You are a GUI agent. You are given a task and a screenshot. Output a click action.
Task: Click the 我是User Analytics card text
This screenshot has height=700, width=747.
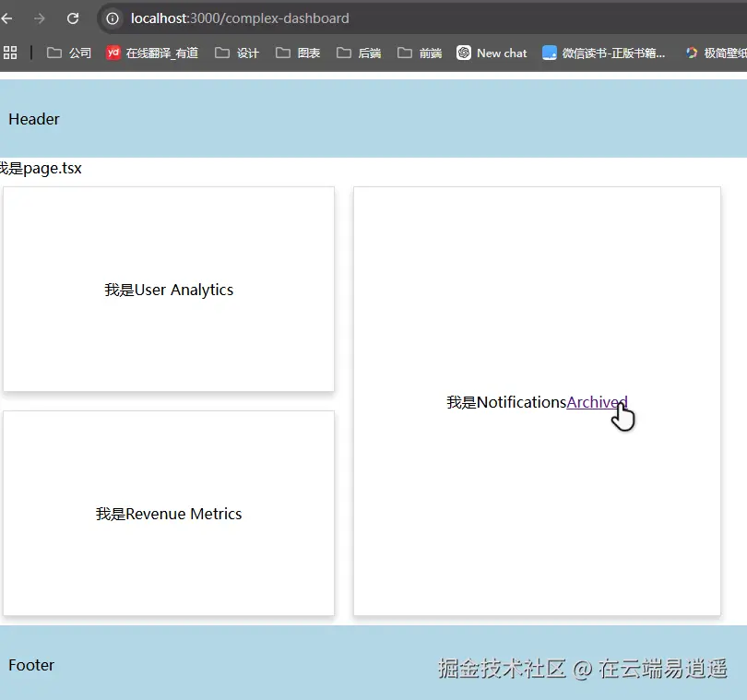169,290
